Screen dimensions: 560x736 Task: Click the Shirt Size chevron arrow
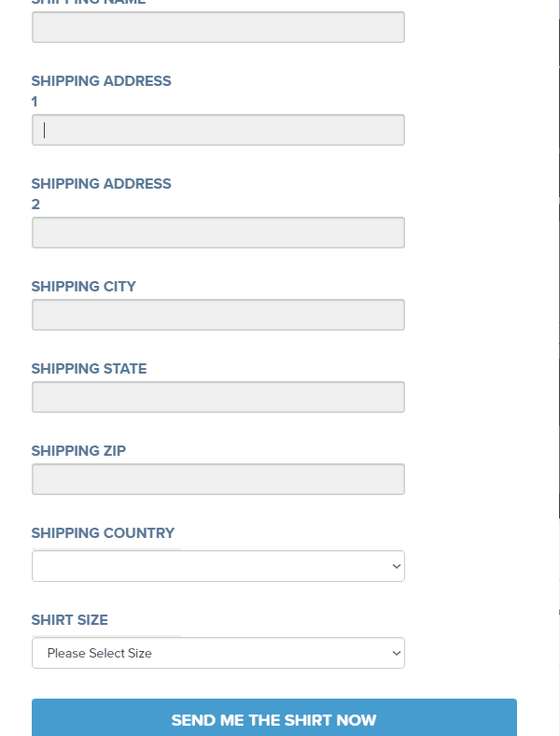[x=397, y=653]
